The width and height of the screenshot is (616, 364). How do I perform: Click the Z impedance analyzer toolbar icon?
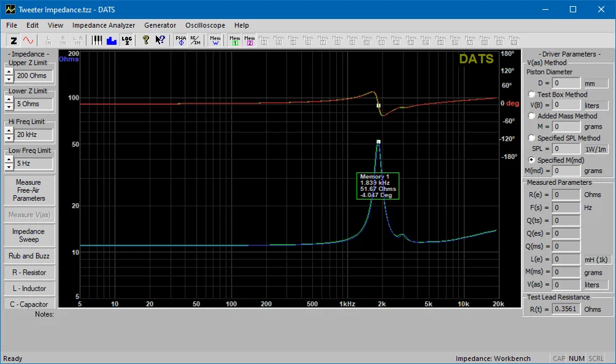(13, 41)
